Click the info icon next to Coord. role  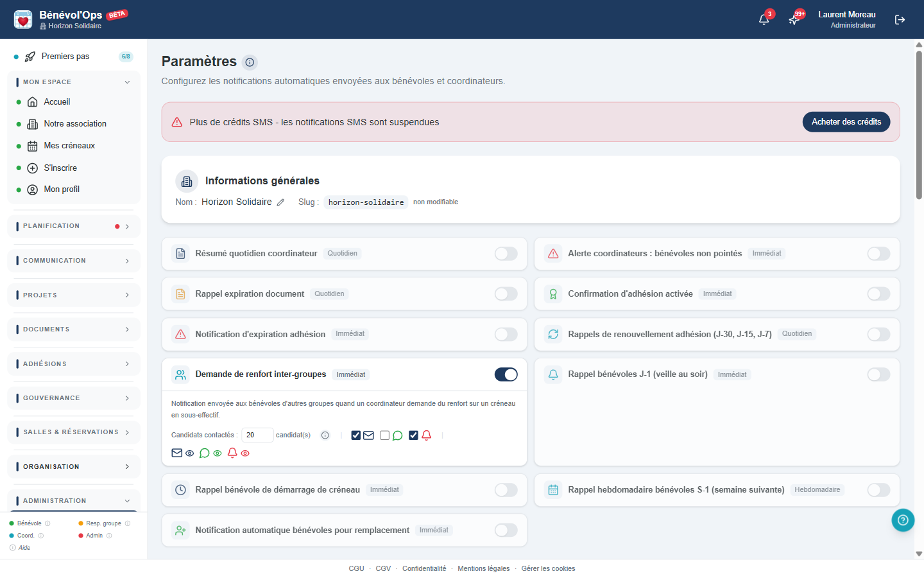click(41, 536)
